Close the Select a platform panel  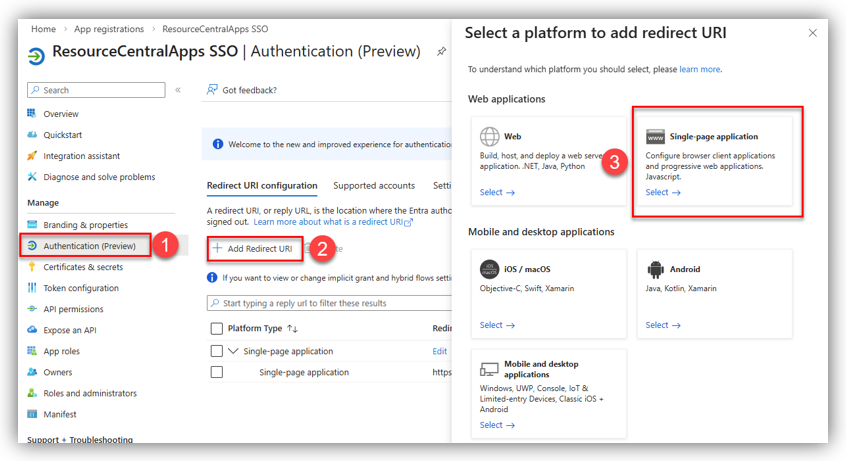(812, 33)
